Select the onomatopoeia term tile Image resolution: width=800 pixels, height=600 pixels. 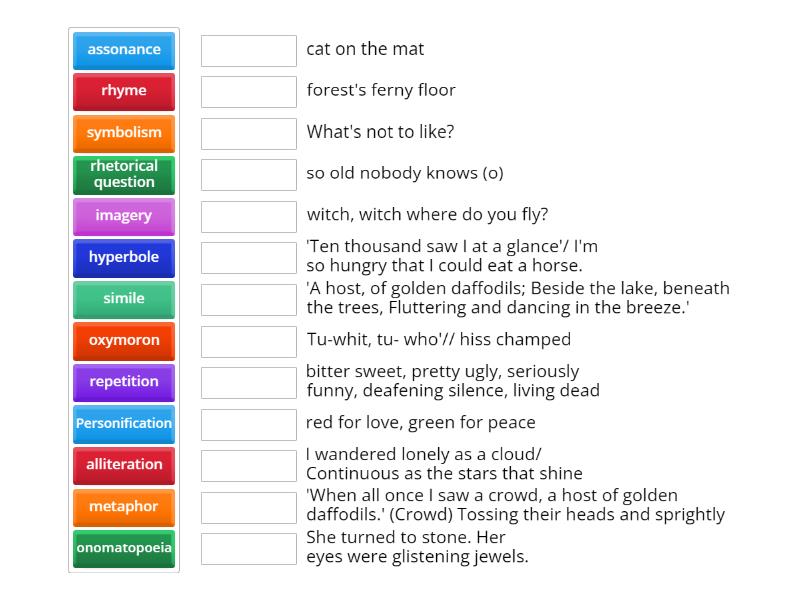[123, 548]
